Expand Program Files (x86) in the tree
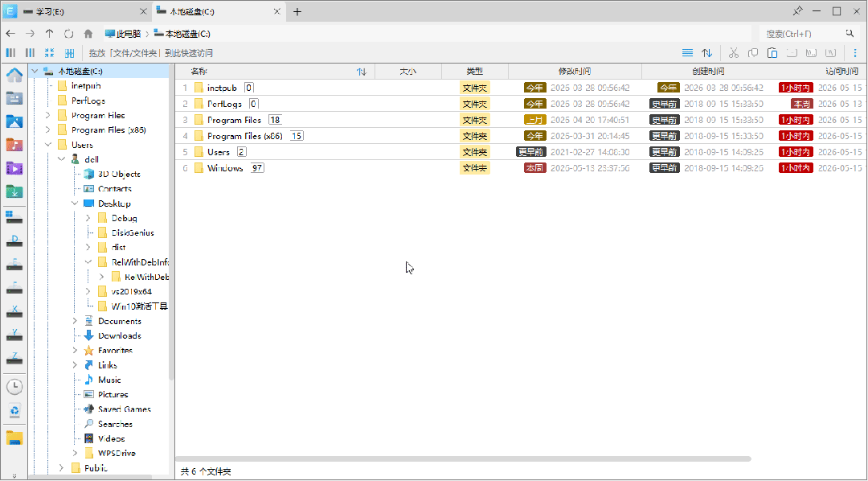This screenshot has height=481, width=868. (x=48, y=130)
